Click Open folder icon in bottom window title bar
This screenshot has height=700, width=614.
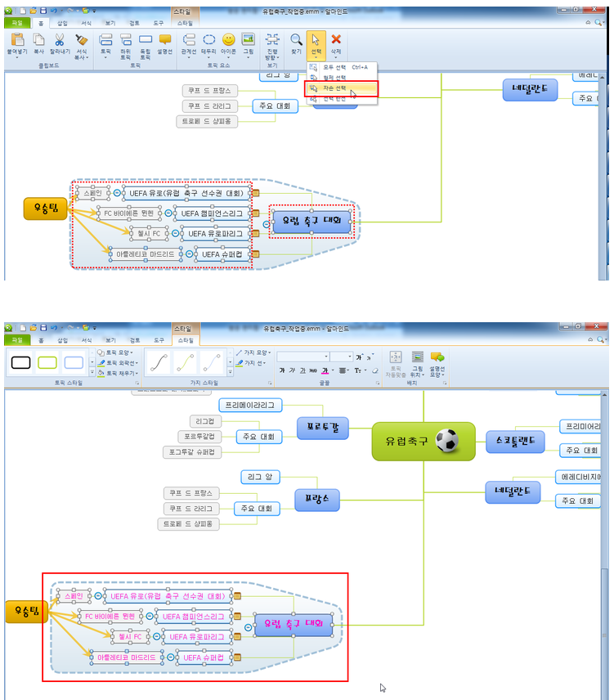33,328
